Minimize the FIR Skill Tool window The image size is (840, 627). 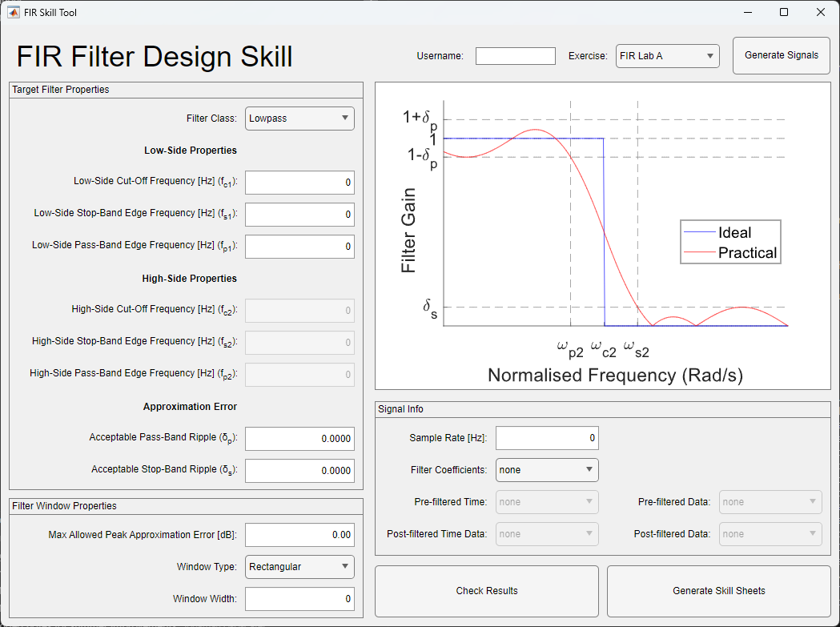[x=748, y=12]
